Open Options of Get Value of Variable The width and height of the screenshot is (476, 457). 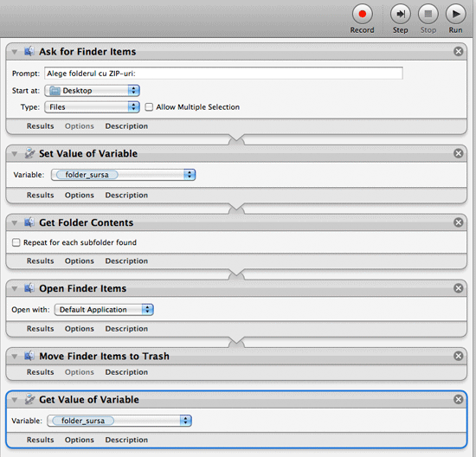click(x=80, y=440)
